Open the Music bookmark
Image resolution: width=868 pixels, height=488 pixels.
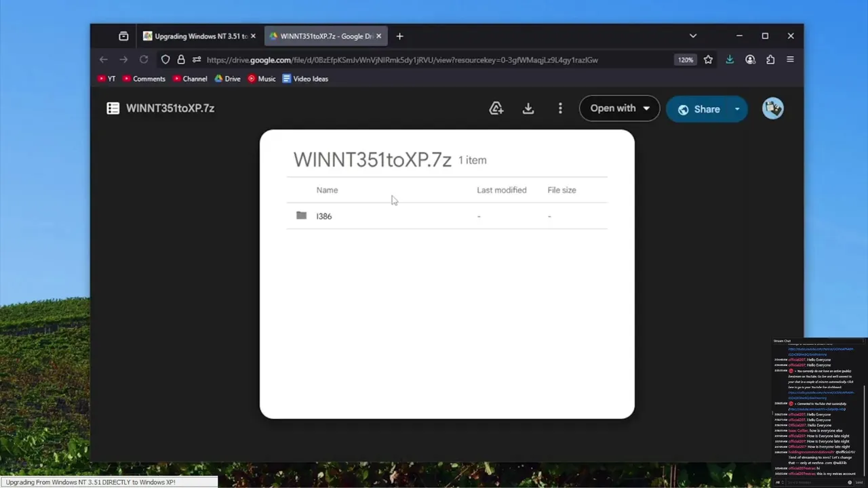coord(262,79)
